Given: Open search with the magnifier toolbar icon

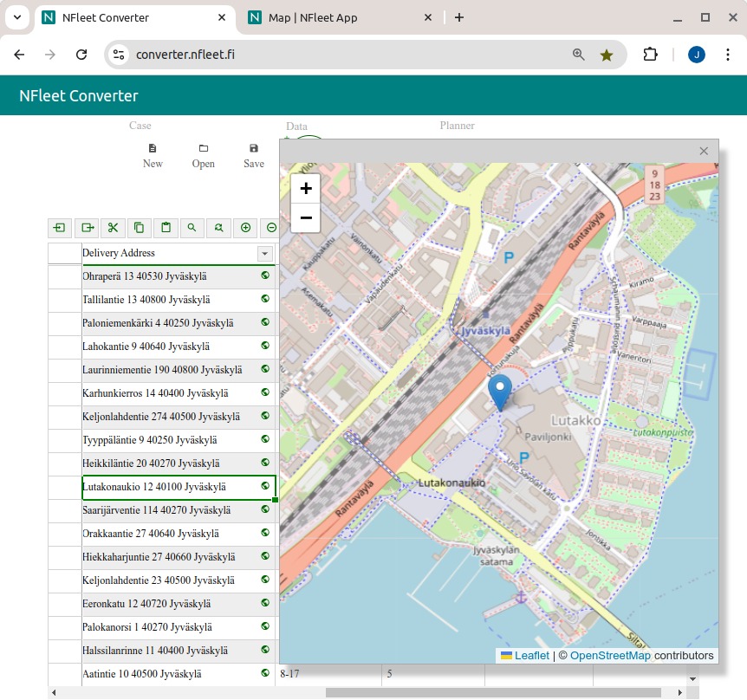Looking at the screenshot, I should tap(192, 228).
